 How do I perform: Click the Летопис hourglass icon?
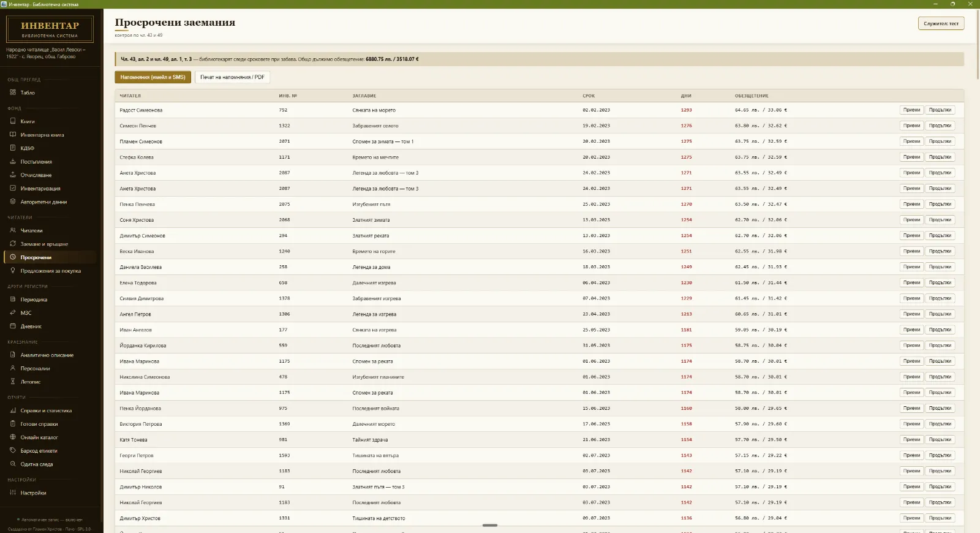[x=13, y=382]
